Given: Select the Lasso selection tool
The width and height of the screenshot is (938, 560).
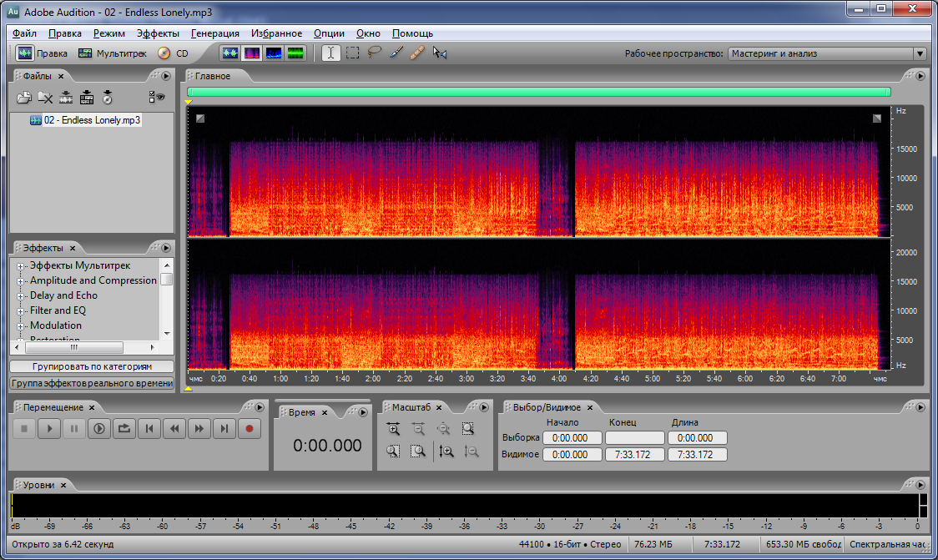Looking at the screenshot, I should point(375,53).
